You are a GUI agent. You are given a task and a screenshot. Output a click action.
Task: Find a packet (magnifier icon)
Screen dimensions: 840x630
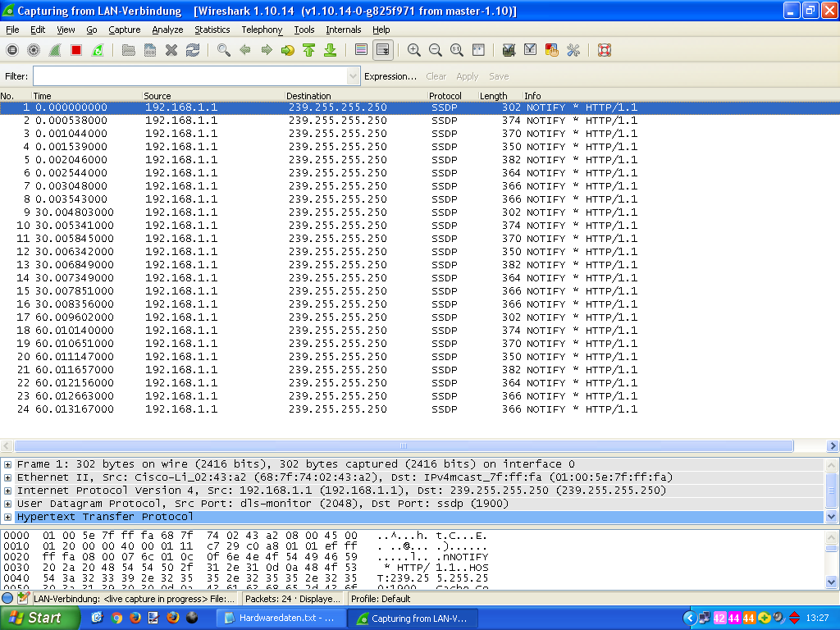[x=224, y=50]
